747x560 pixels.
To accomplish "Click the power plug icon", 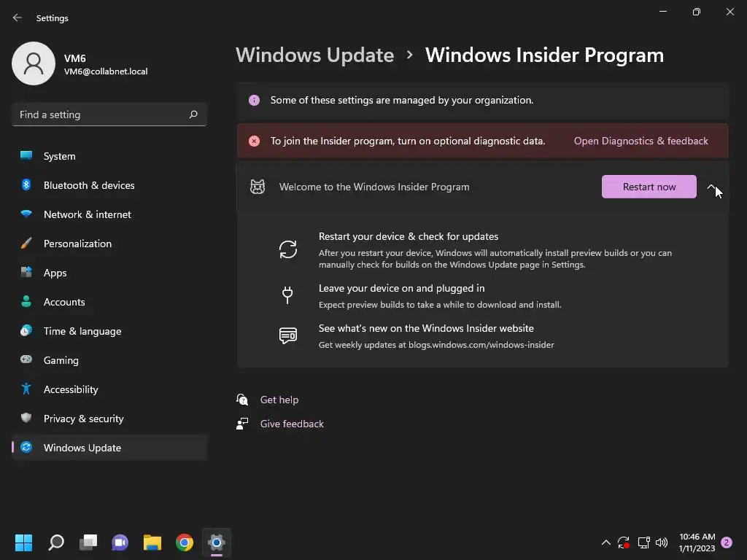I will click(287, 295).
